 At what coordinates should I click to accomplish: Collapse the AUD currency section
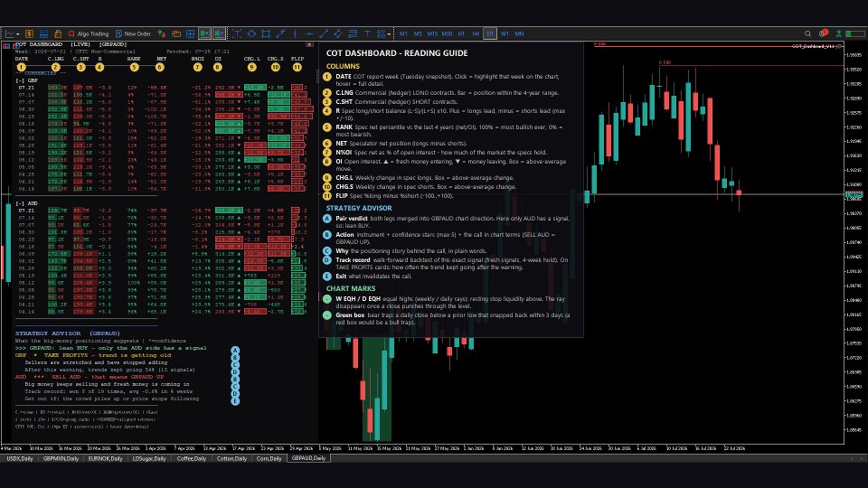pyautogui.click(x=19, y=203)
